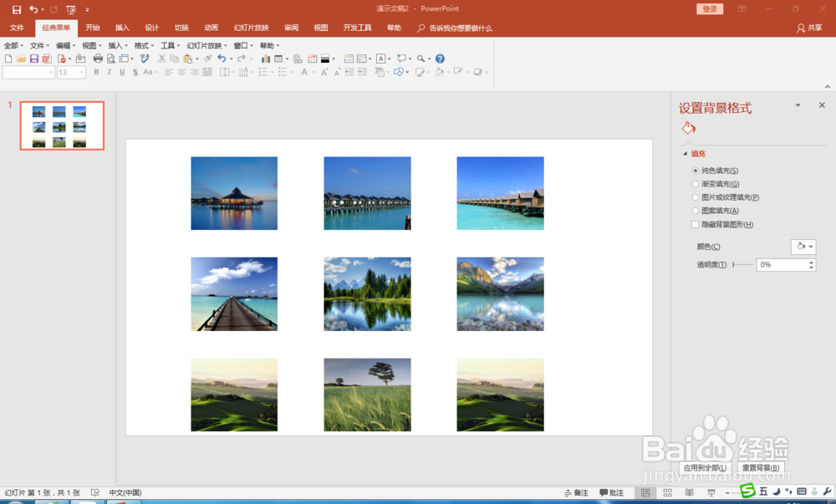Open the 批注 comments button

click(612, 493)
